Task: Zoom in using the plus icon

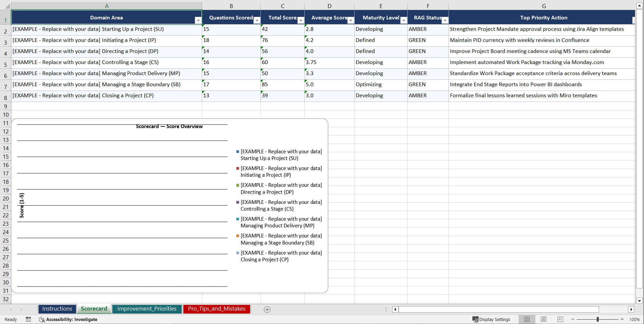Action: coord(622,319)
